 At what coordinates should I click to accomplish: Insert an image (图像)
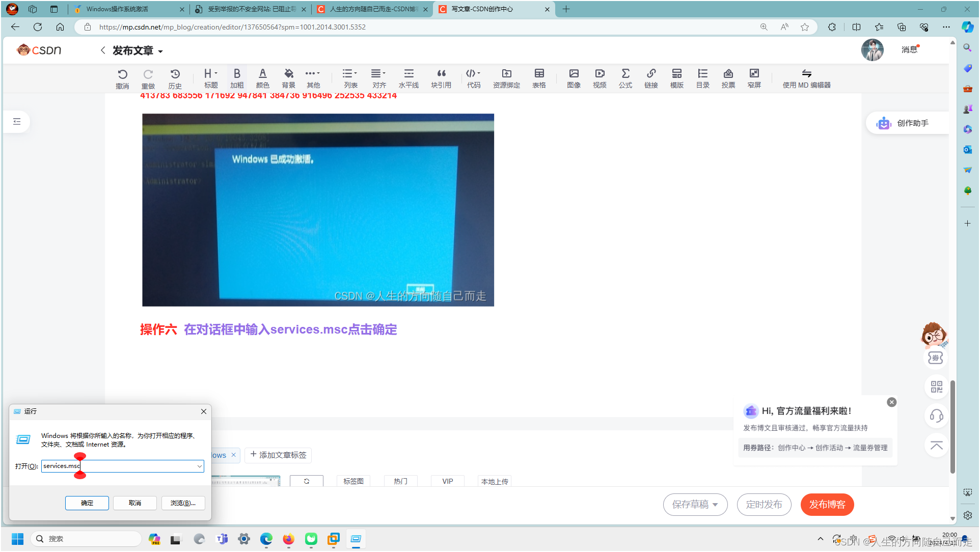[574, 78]
